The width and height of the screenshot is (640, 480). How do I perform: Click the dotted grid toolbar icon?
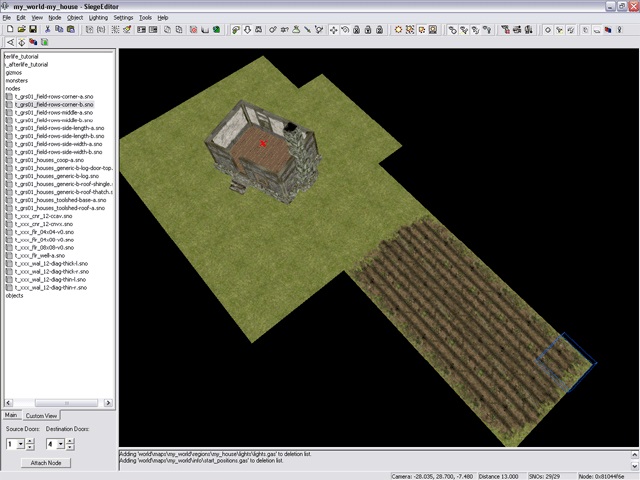tap(116, 29)
